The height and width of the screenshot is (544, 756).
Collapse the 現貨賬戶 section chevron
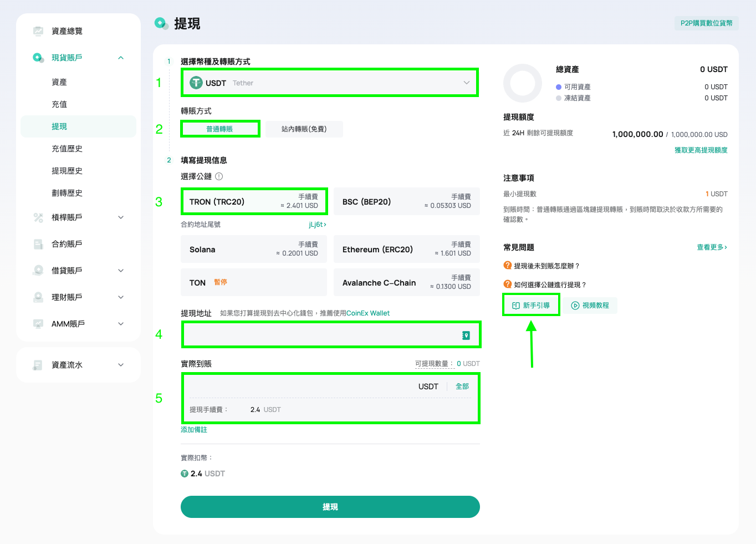tap(121, 58)
